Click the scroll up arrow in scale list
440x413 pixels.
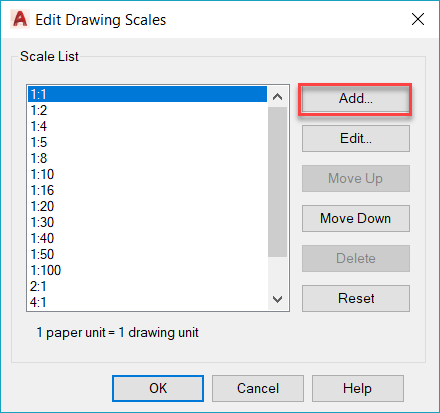(277, 97)
